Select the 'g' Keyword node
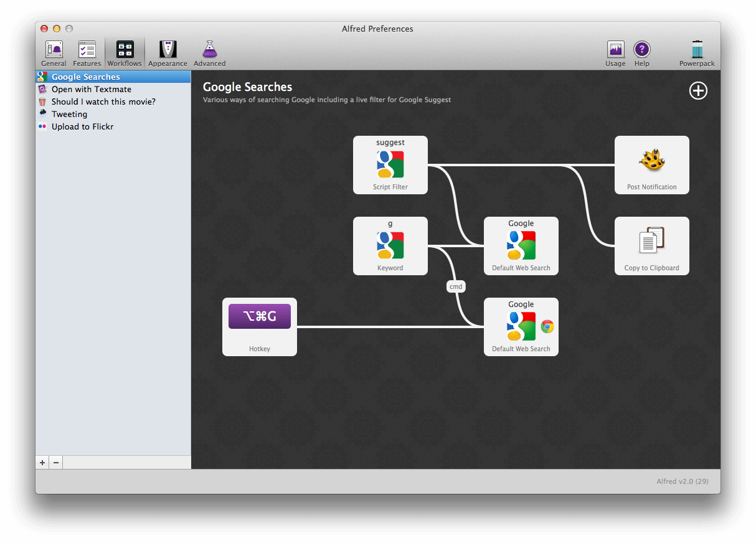Viewport: 756px width, 543px height. click(390, 246)
